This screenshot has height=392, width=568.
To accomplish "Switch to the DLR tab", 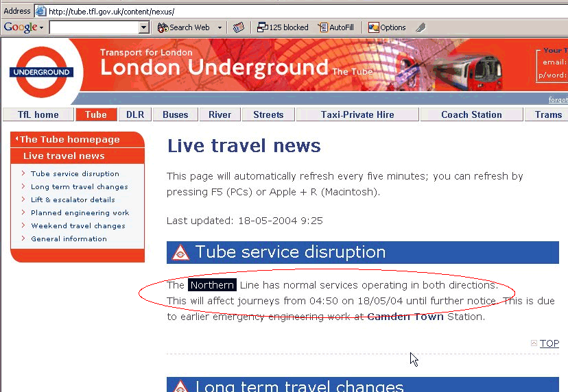I will [135, 114].
